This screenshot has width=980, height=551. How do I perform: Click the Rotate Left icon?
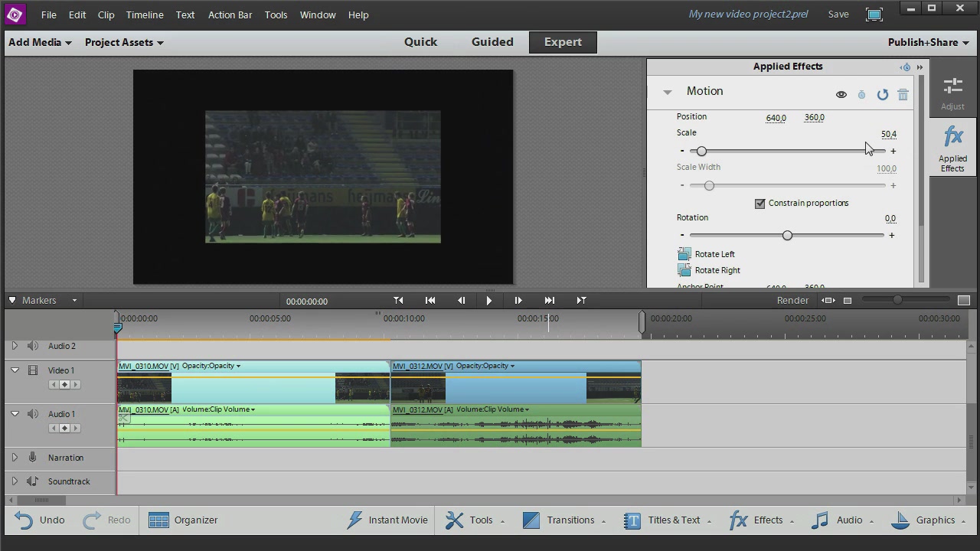(x=684, y=254)
